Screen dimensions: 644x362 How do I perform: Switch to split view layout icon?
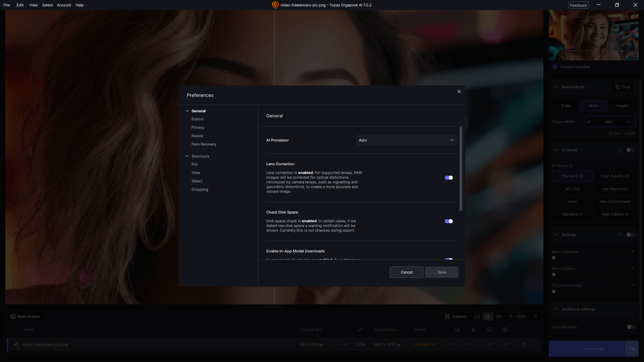point(488,316)
